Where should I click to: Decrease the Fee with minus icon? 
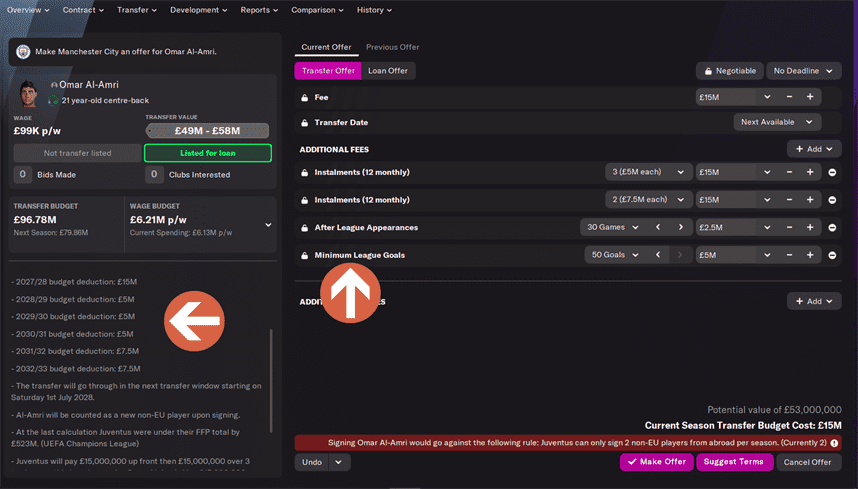789,97
